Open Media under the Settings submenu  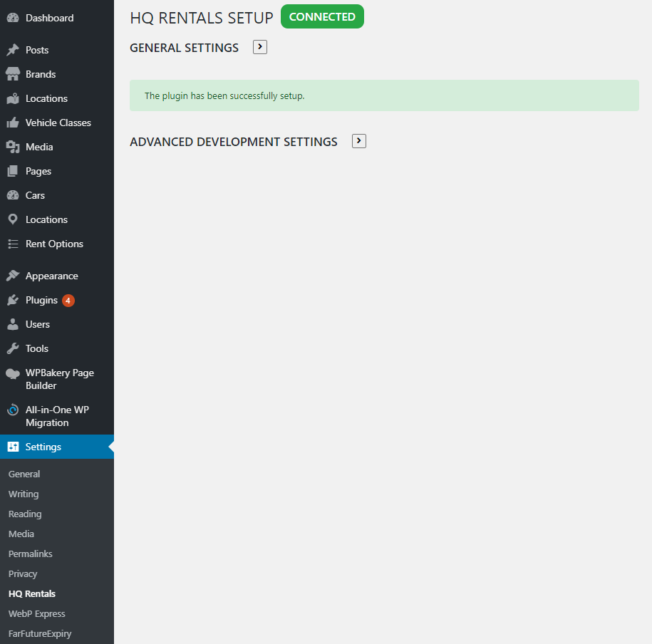pyautogui.click(x=21, y=534)
